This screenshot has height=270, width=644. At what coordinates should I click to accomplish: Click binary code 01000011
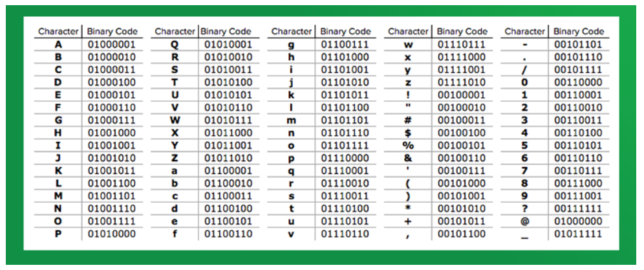111,69
